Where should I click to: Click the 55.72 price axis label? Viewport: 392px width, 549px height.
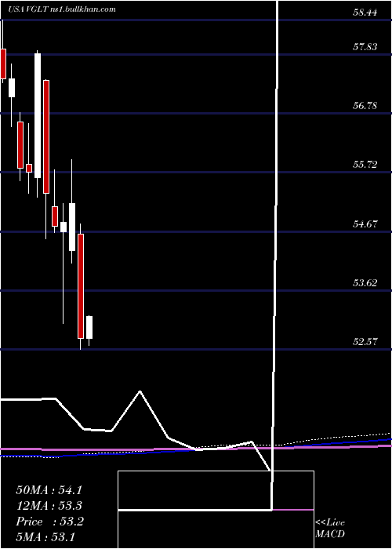pos(365,165)
